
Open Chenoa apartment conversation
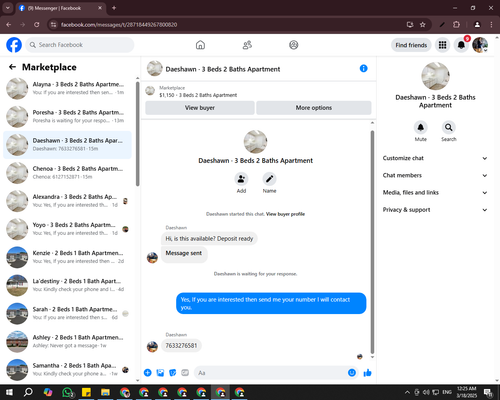pos(67,173)
